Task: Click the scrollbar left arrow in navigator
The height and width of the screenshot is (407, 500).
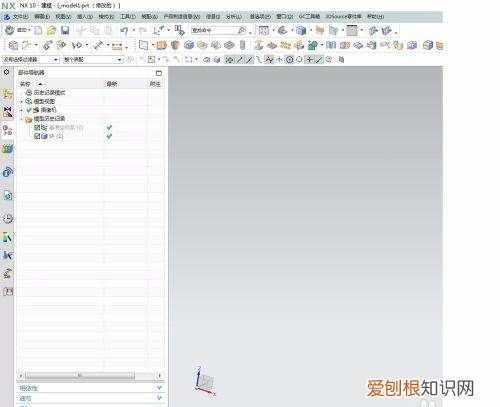Action: [21, 376]
